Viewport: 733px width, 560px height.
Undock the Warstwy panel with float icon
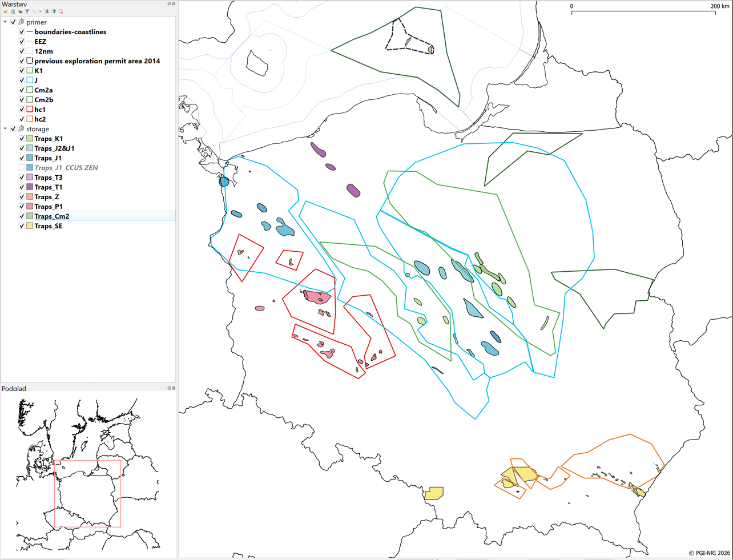(x=169, y=3)
